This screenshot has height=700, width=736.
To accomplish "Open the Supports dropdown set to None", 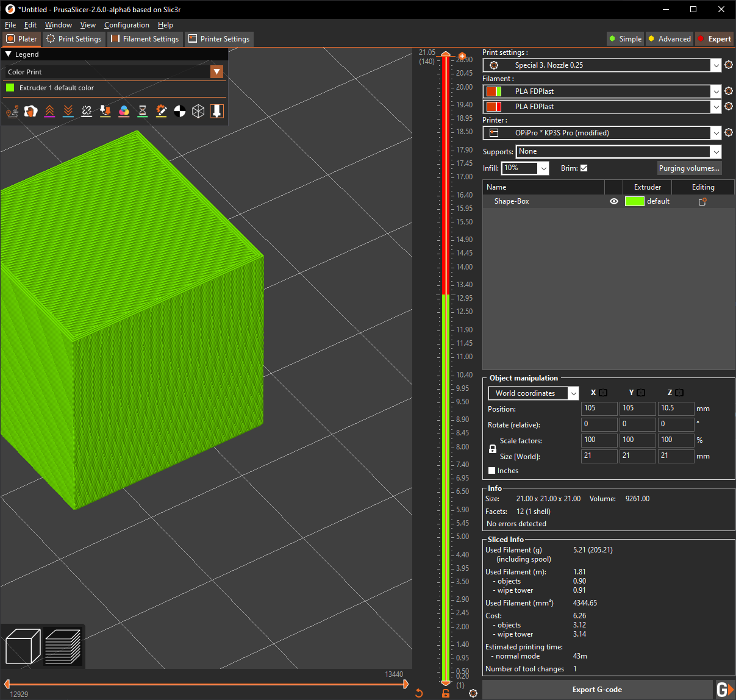I will 618,151.
